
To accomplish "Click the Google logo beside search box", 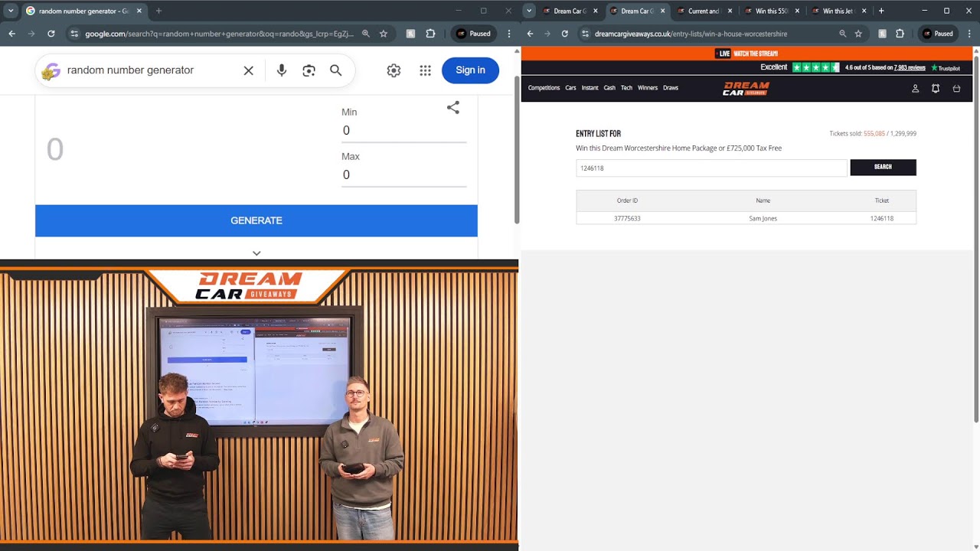I will (x=51, y=71).
